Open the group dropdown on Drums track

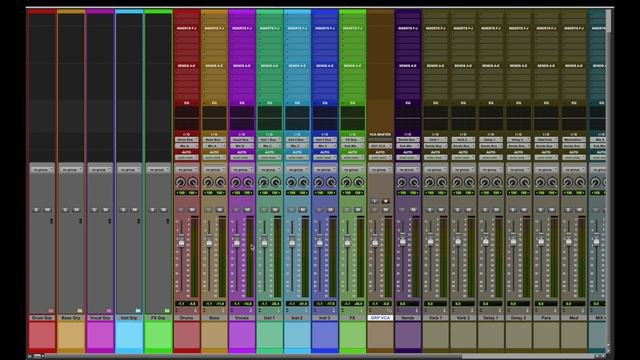point(187,169)
